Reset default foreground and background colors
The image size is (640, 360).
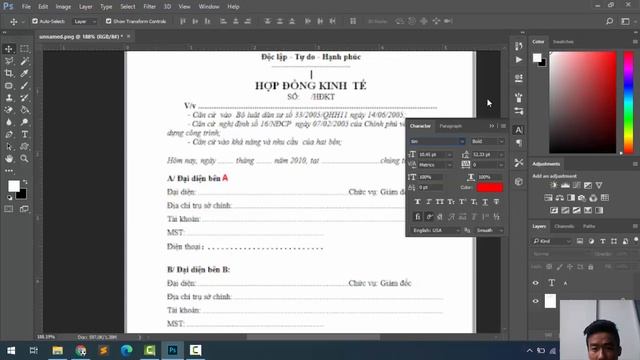[x=9, y=198]
